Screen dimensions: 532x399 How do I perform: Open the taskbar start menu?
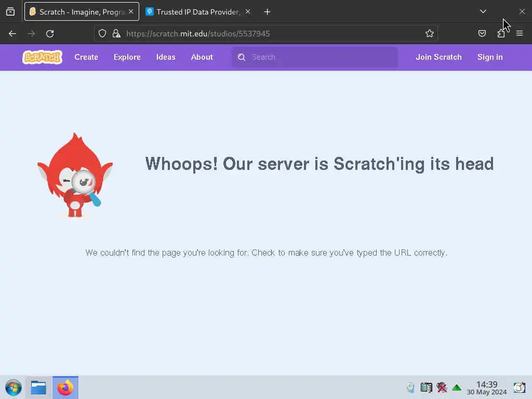tap(13, 388)
